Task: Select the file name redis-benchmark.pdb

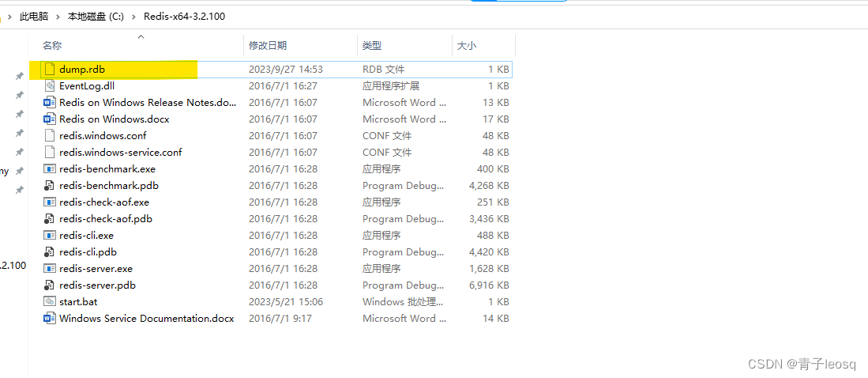Action: coord(109,186)
